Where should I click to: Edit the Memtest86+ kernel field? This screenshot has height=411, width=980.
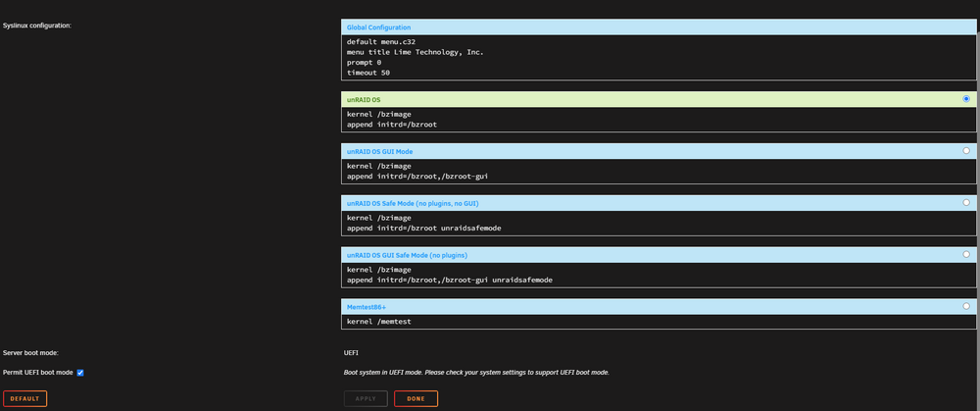tap(659, 322)
